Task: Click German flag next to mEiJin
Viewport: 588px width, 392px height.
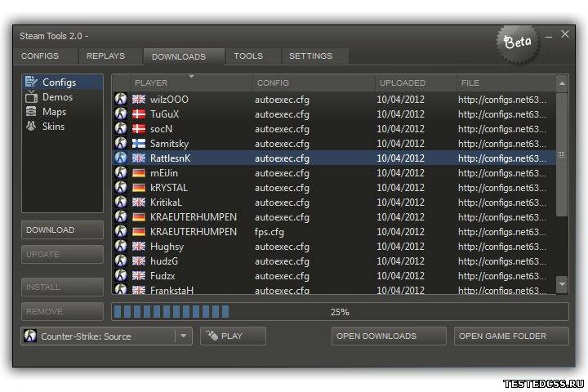Action: pos(139,173)
